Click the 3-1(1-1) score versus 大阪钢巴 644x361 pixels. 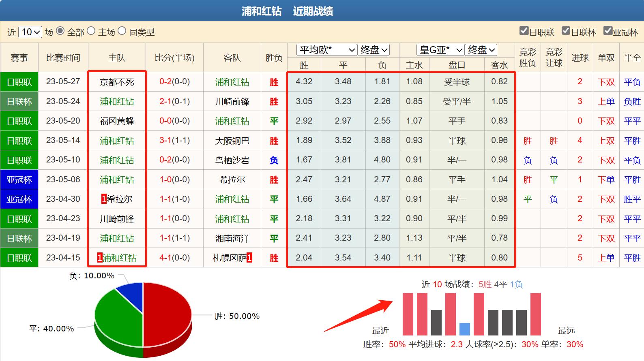[x=174, y=140]
